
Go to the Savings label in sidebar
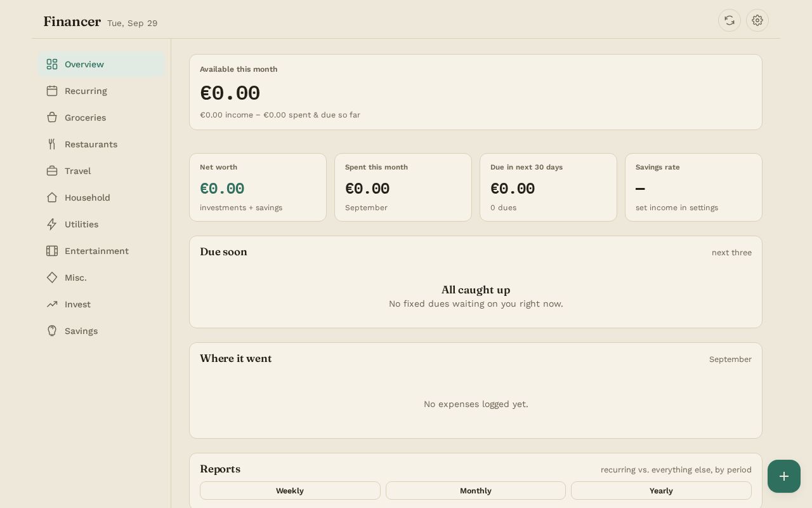click(81, 331)
